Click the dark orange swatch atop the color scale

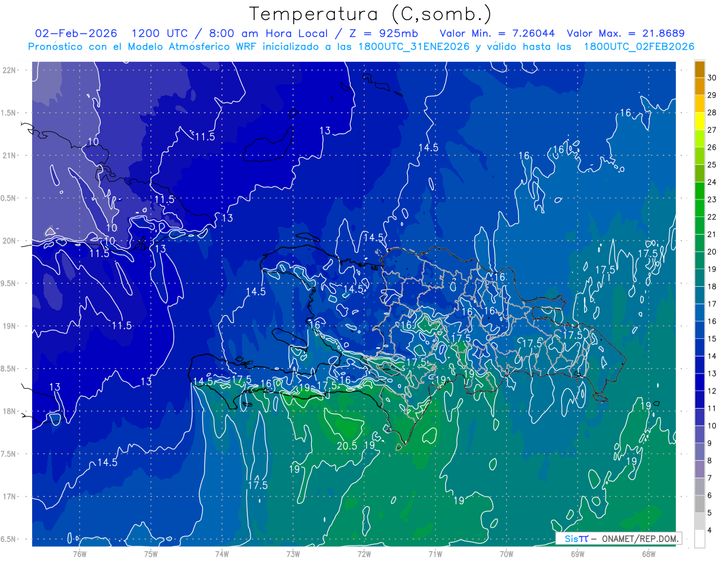pyautogui.click(x=699, y=70)
